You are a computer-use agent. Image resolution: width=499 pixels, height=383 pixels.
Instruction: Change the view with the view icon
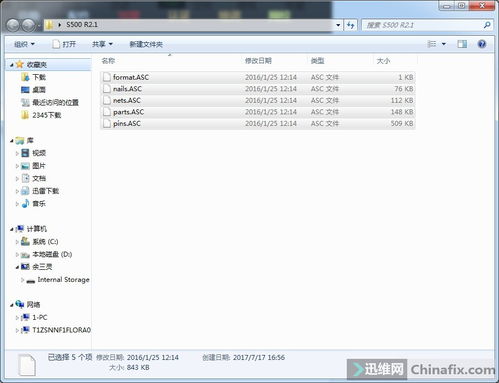[432, 44]
